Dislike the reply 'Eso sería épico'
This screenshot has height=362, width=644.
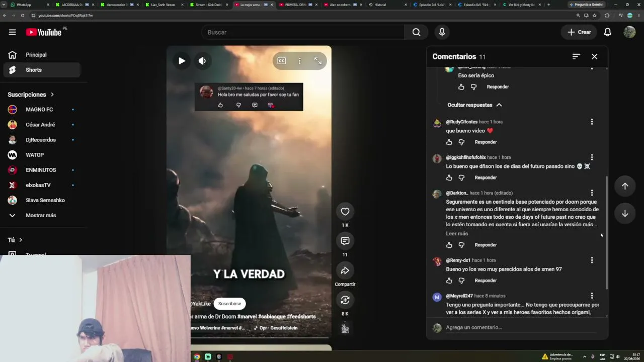tap(473, 87)
